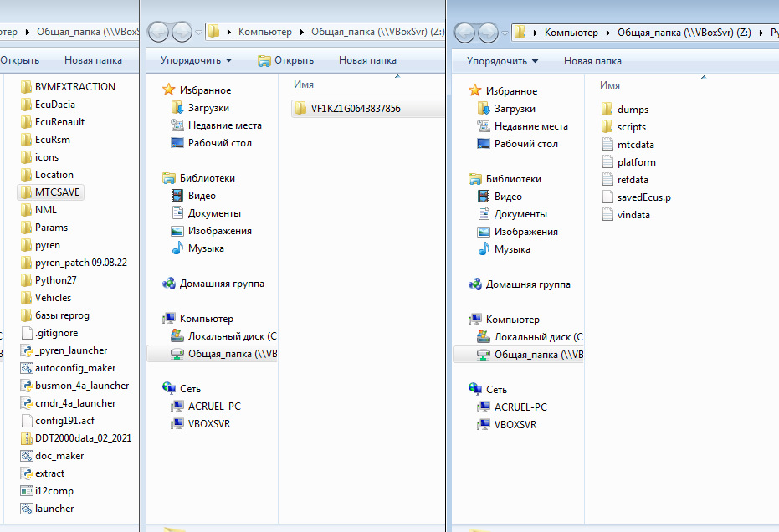Select the extract Python file
The height and width of the screenshot is (532, 779).
tap(43, 474)
